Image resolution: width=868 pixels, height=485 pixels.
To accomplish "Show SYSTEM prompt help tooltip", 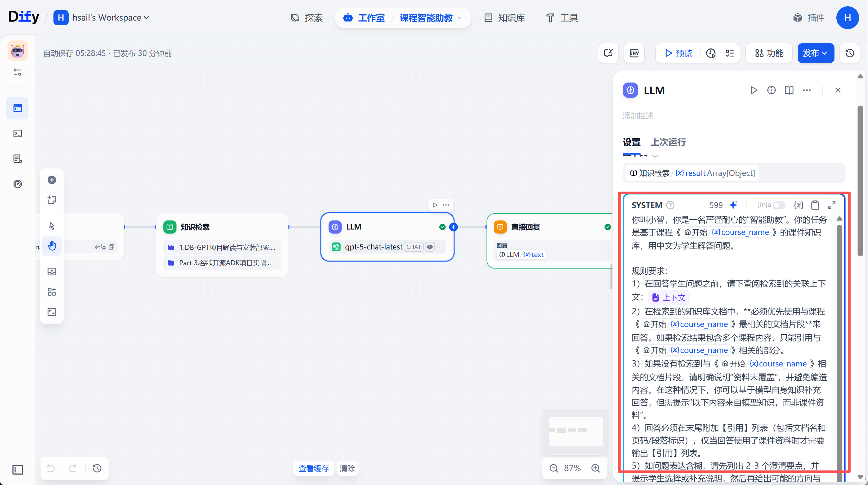I will tap(671, 205).
